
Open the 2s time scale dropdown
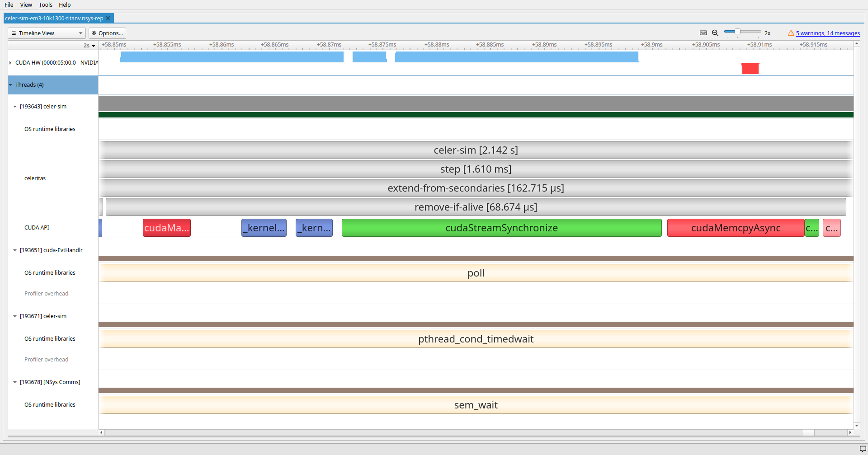pyautogui.click(x=90, y=46)
